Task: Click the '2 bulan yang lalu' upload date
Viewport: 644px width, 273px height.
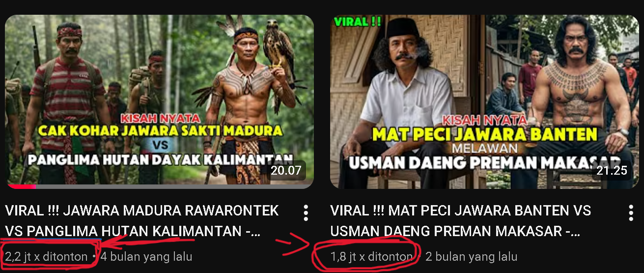Action: (x=471, y=256)
